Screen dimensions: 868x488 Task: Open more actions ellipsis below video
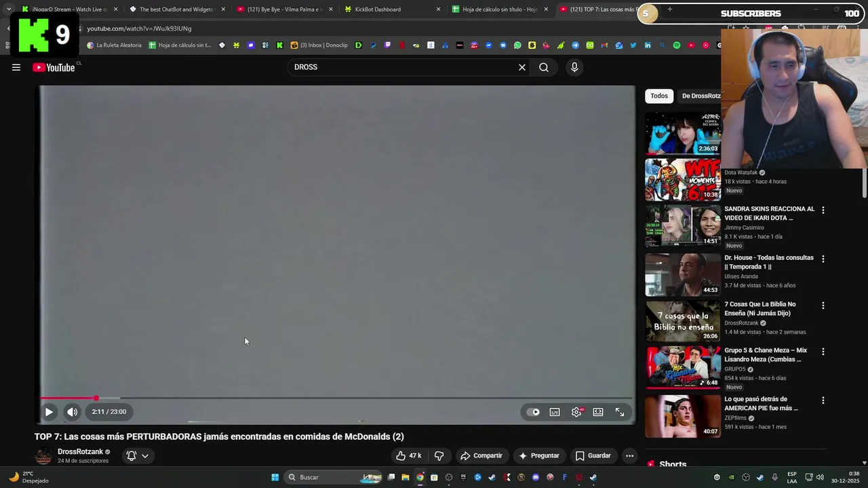tap(629, 455)
